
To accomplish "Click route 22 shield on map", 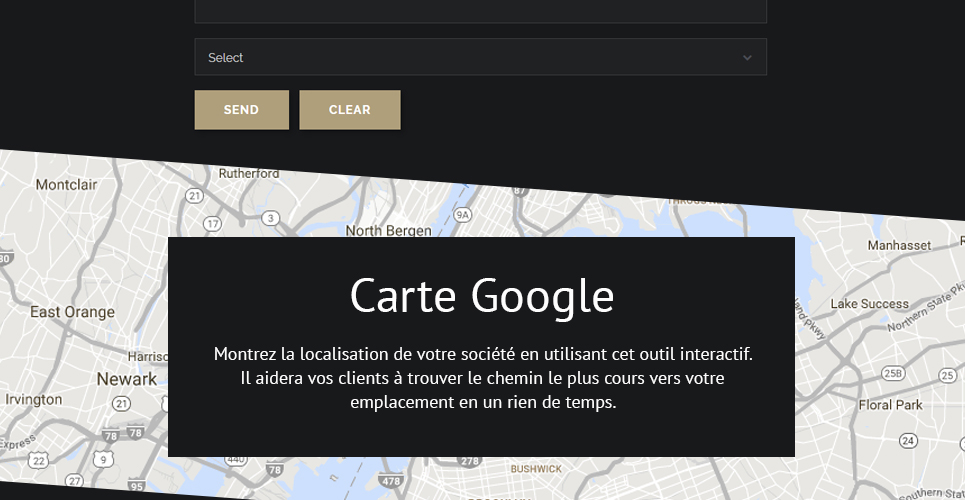I will (39, 461).
